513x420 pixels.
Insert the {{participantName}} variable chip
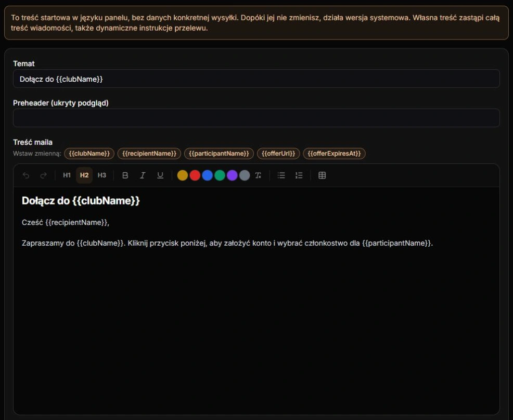coord(219,154)
